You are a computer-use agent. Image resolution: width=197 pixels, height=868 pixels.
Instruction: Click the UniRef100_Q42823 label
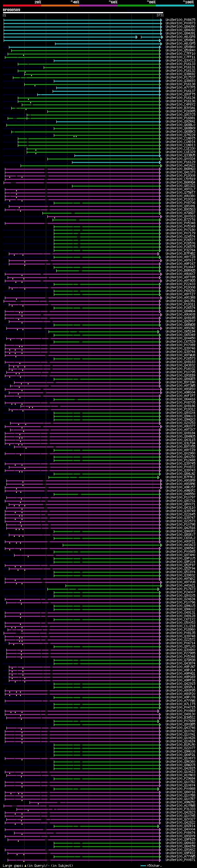click(x=180, y=812)
